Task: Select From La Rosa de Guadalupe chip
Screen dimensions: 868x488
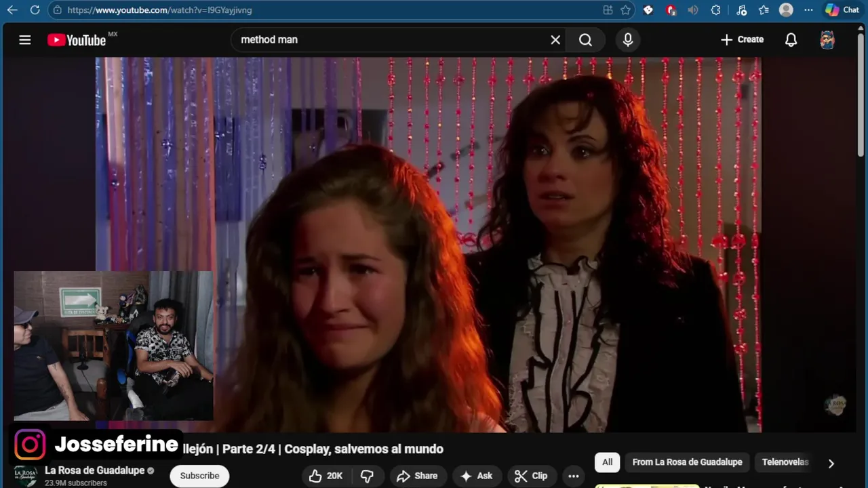Action: coord(687,462)
